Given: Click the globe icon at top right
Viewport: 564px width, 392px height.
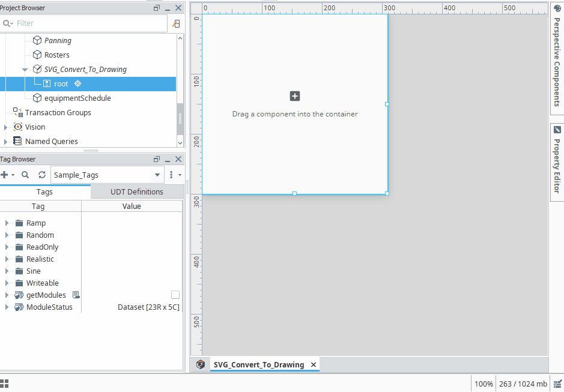Looking at the screenshot, I should click(557, 8).
